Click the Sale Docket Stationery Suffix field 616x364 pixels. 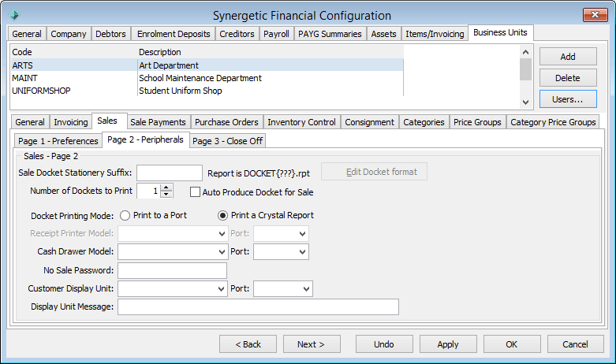click(170, 173)
